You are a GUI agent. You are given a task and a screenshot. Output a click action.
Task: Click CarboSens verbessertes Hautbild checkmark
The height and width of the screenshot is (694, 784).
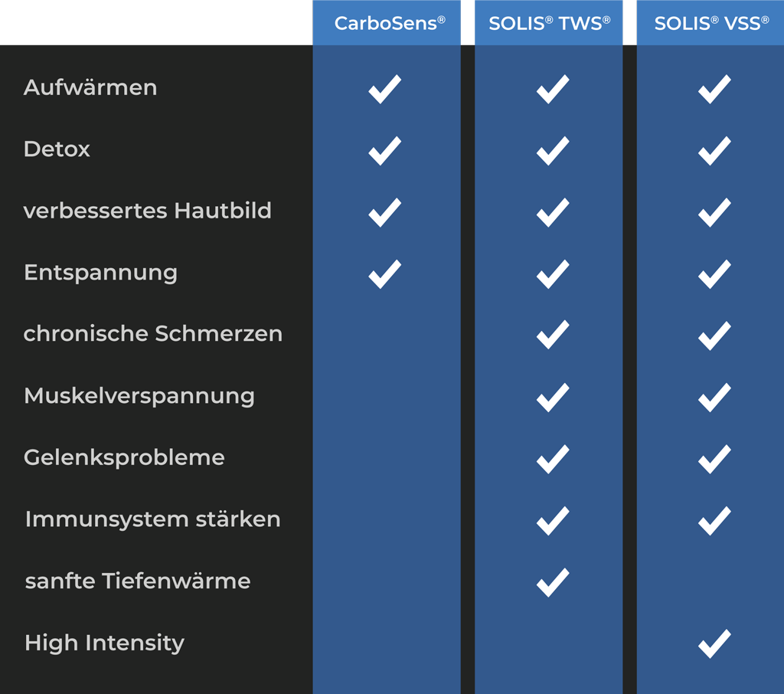384,212
